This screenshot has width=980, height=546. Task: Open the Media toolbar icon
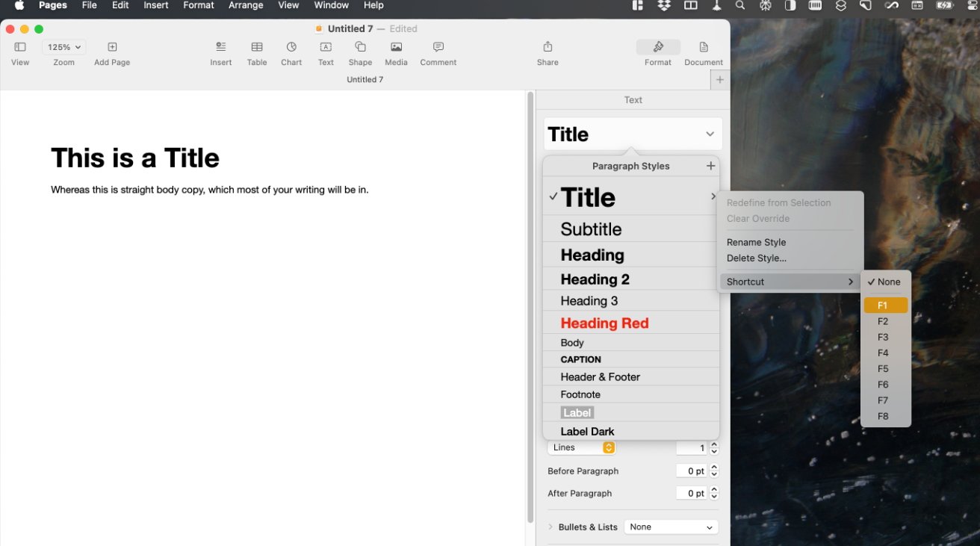396,47
